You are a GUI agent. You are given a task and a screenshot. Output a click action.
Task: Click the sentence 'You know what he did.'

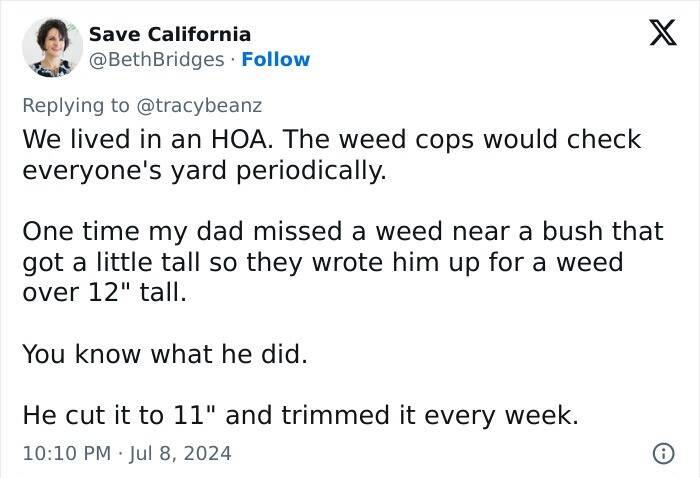click(x=165, y=354)
